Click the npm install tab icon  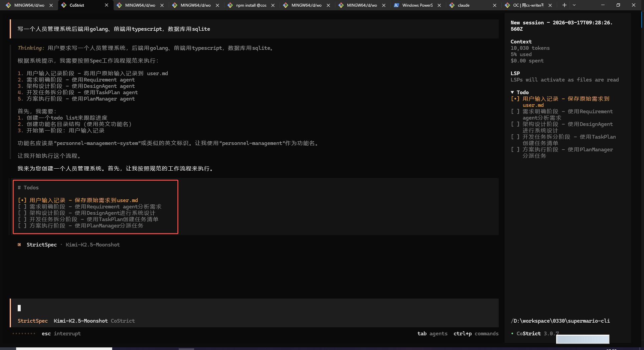(230, 5)
